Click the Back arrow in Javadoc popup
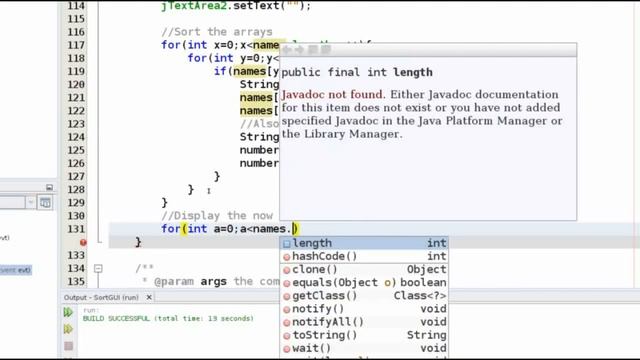Viewport: 640px width, 360px height. click(287, 50)
